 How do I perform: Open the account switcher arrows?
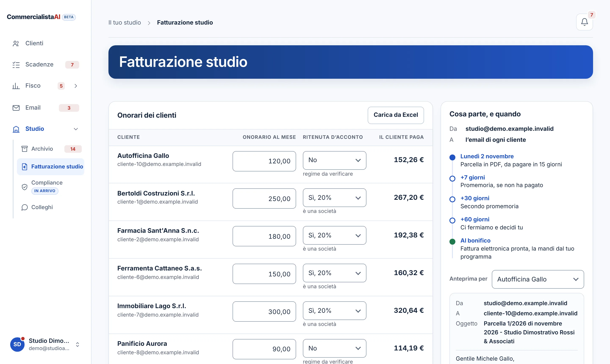[x=78, y=344]
